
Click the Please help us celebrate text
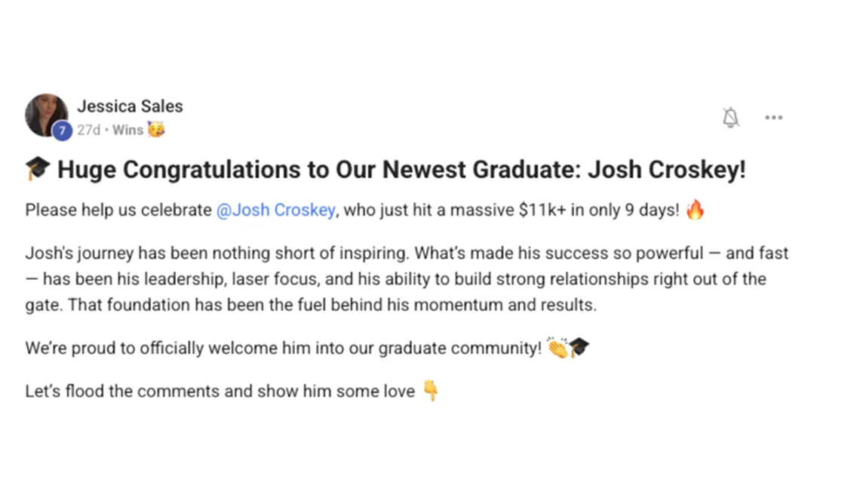pyautogui.click(x=118, y=211)
